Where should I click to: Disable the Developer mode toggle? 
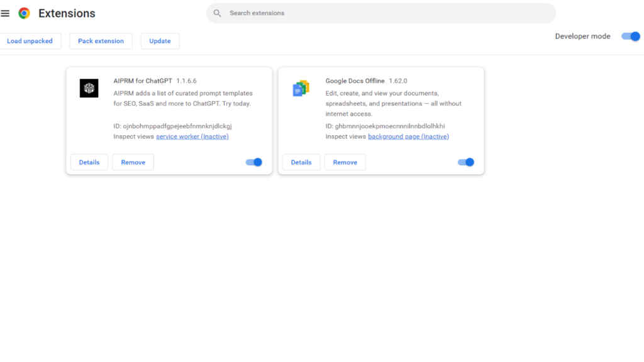pos(630,36)
